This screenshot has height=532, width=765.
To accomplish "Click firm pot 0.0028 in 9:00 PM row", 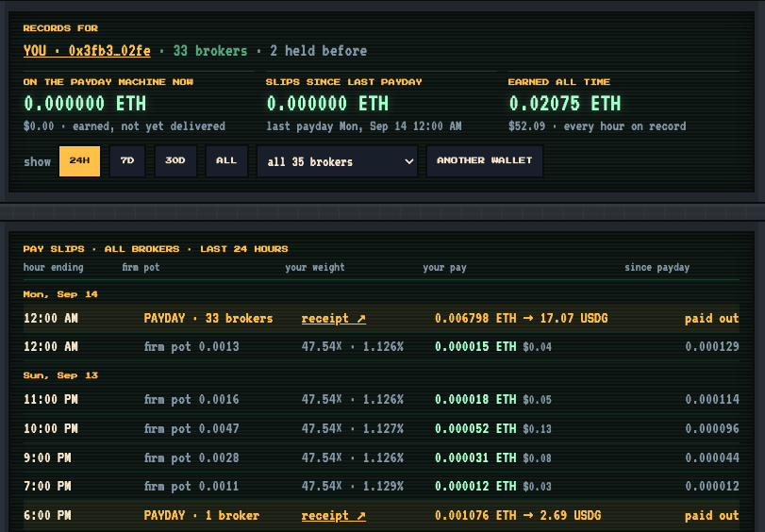I will coord(191,458).
